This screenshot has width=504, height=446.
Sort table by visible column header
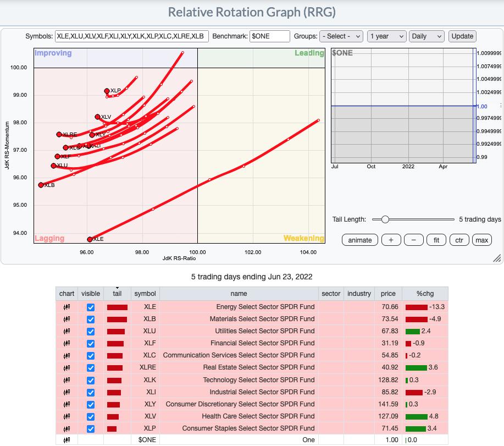[x=91, y=294]
